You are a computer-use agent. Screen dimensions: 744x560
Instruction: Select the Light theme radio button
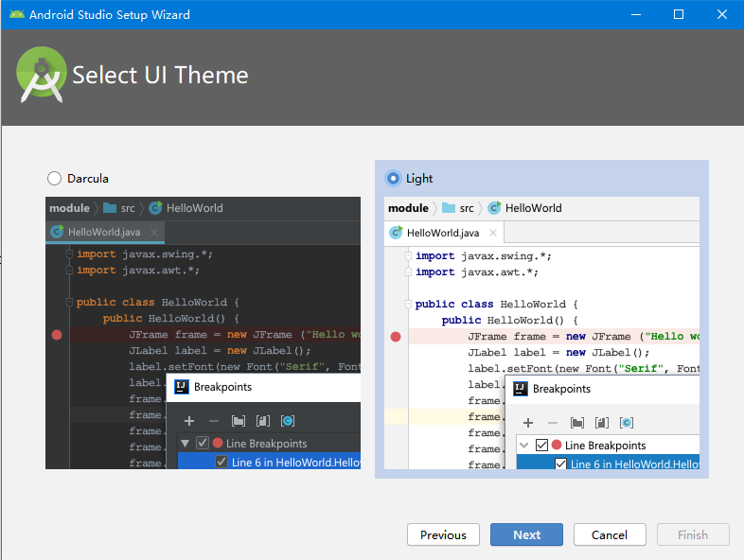click(393, 178)
